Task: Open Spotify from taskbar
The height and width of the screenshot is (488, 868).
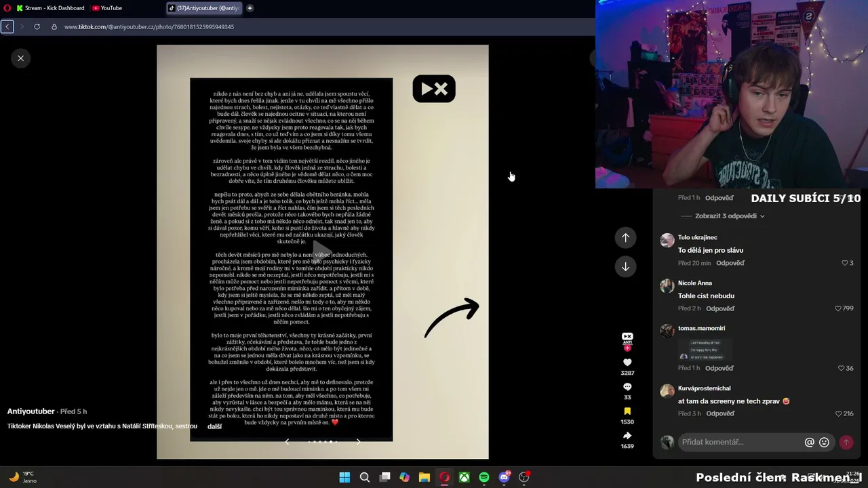Action: coord(484,477)
